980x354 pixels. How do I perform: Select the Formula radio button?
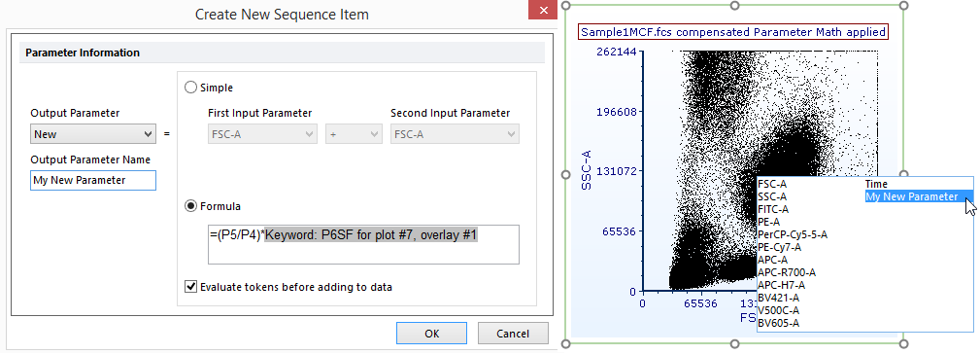(x=190, y=206)
